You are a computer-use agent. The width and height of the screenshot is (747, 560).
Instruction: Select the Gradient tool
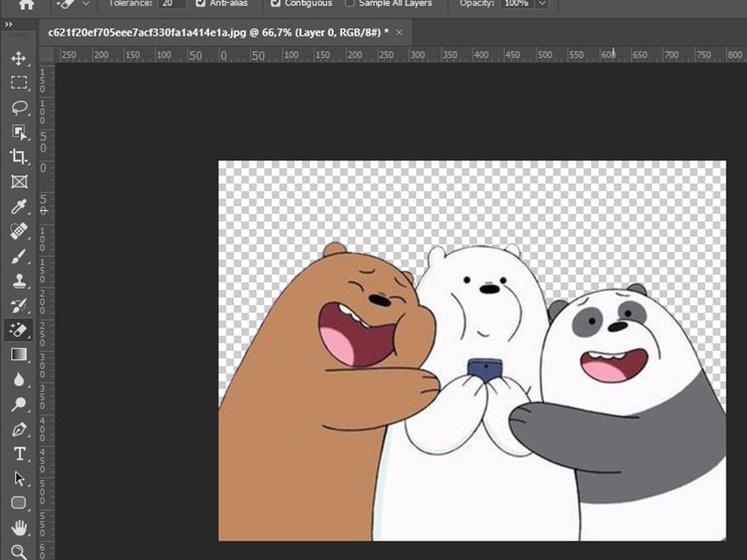19,355
